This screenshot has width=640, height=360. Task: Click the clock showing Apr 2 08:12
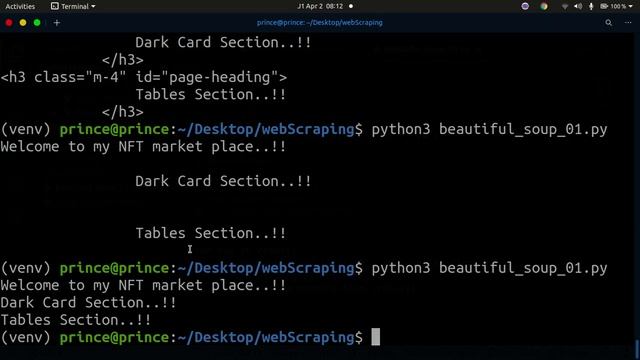(x=320, y=6)
